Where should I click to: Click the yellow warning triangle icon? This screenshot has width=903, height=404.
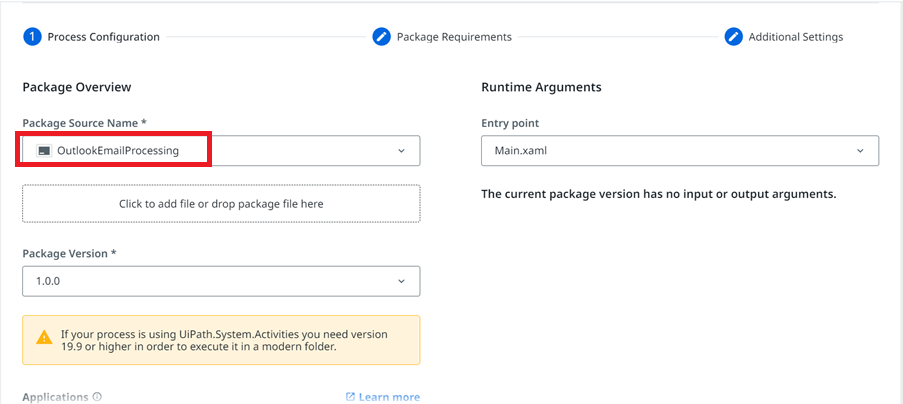(x=44, y=337)
